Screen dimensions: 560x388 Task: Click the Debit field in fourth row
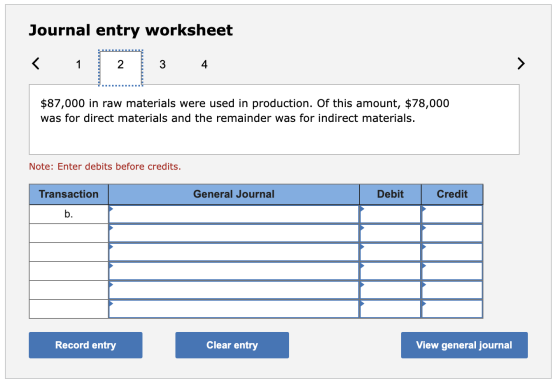click(x=390, y=271)
